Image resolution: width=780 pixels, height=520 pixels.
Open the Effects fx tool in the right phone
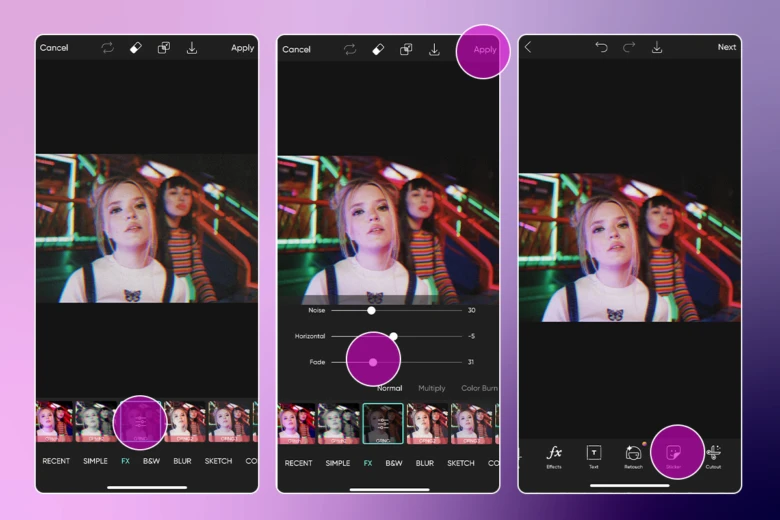pos(554,455)
